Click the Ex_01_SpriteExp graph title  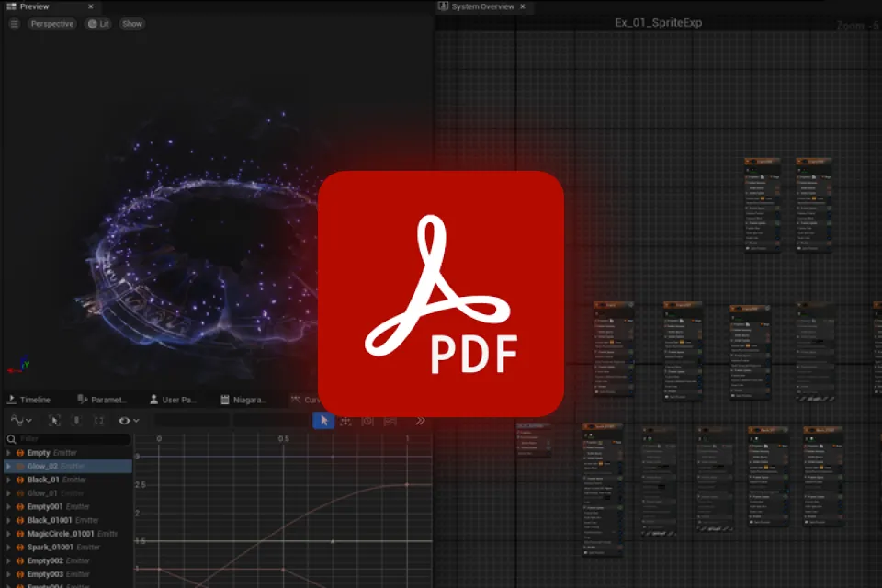pos(658,23)
